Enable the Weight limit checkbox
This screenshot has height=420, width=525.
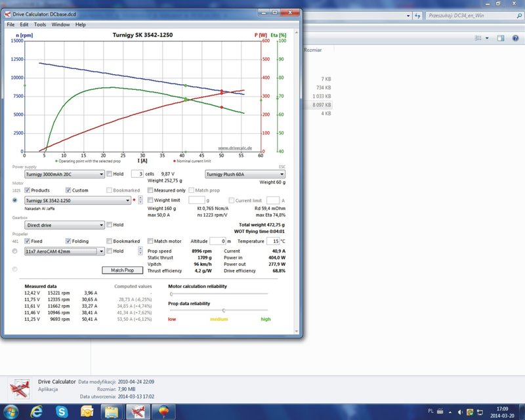(150, 200)
